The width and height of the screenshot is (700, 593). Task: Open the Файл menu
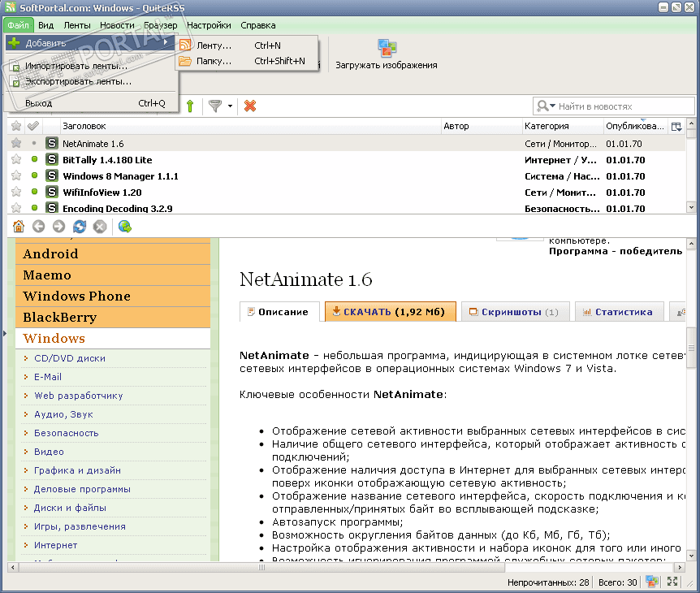coord(19,25)
